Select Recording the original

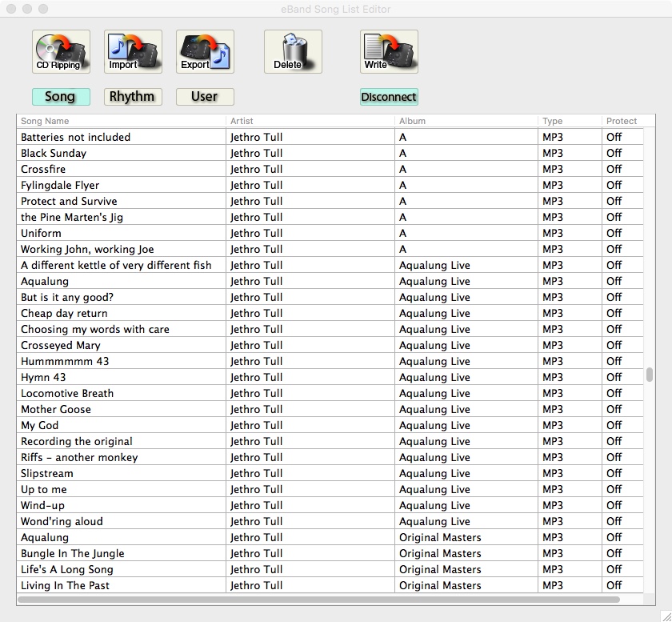pos(330,441)
